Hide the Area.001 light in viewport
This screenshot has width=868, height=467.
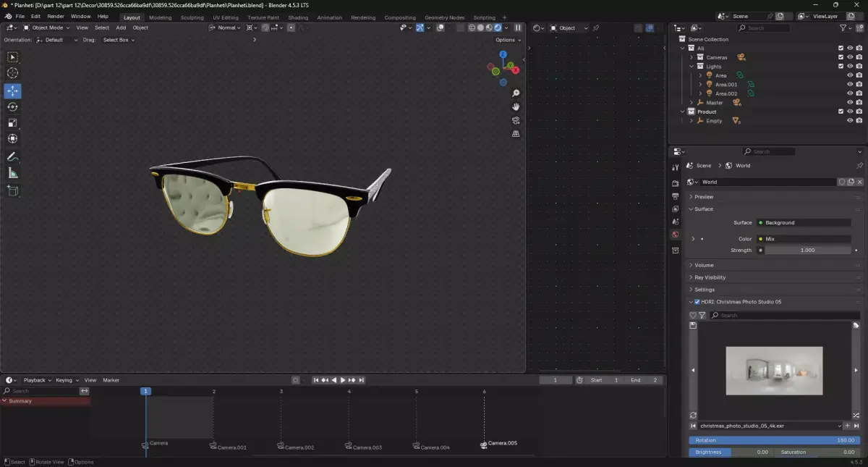pyautogui.click(x=850, y=85)
